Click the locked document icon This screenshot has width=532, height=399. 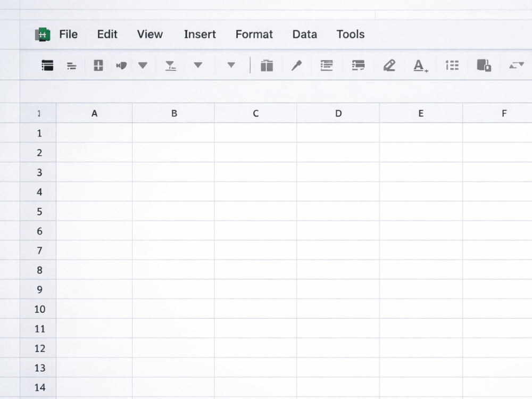point(484,65)
